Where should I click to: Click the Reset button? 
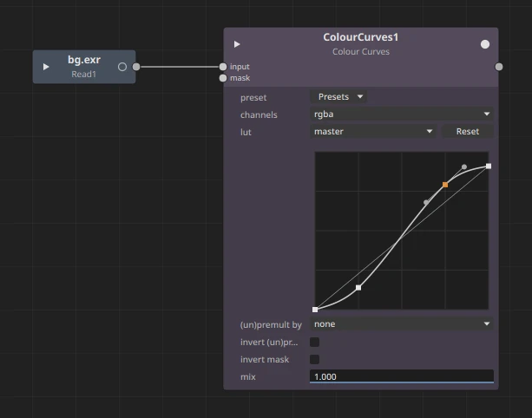(468, 132)
